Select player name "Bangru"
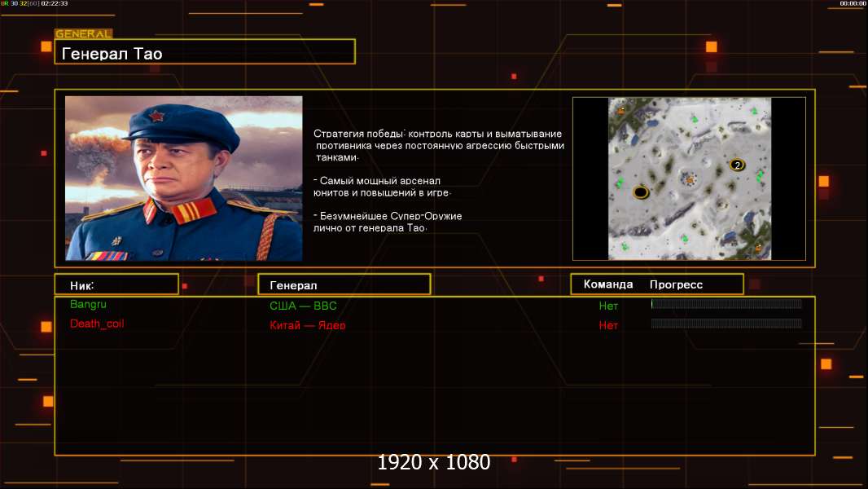Viewport: 868px width, 489px height. (x=88, y=305)
